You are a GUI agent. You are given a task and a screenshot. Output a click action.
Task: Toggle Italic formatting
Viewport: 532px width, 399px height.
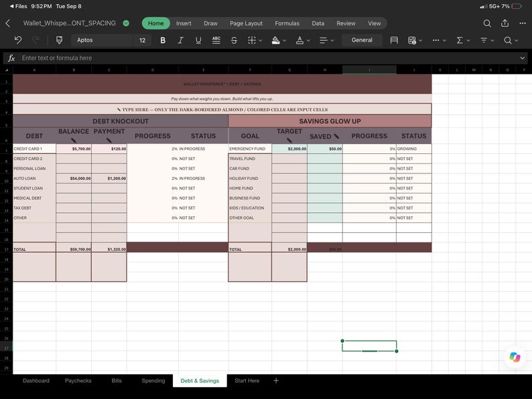[180, 40]
